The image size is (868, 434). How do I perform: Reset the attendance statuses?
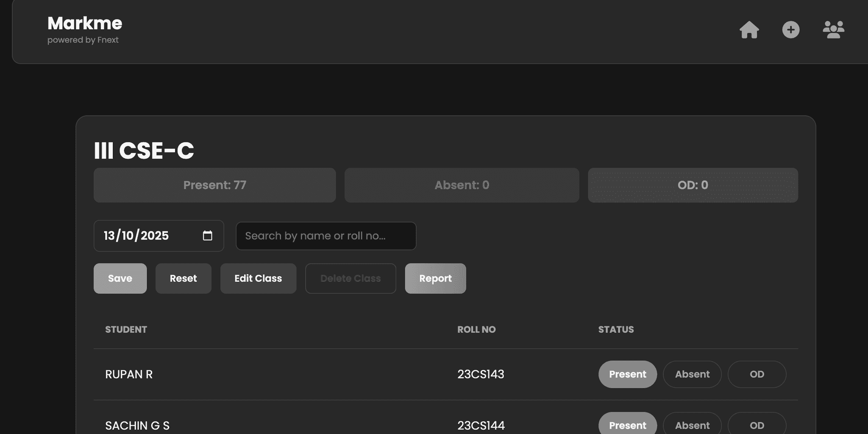click(x=183, y=278)
